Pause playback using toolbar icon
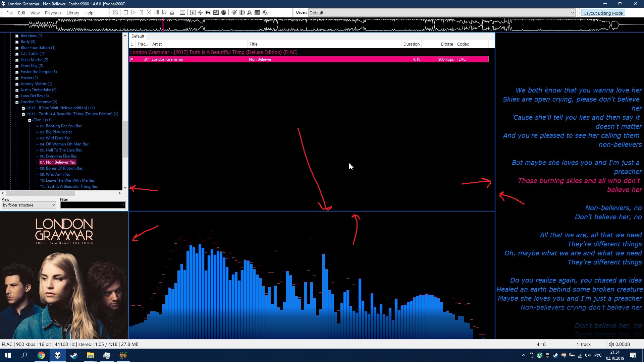The image size is (644, 362). click(141, 12)
